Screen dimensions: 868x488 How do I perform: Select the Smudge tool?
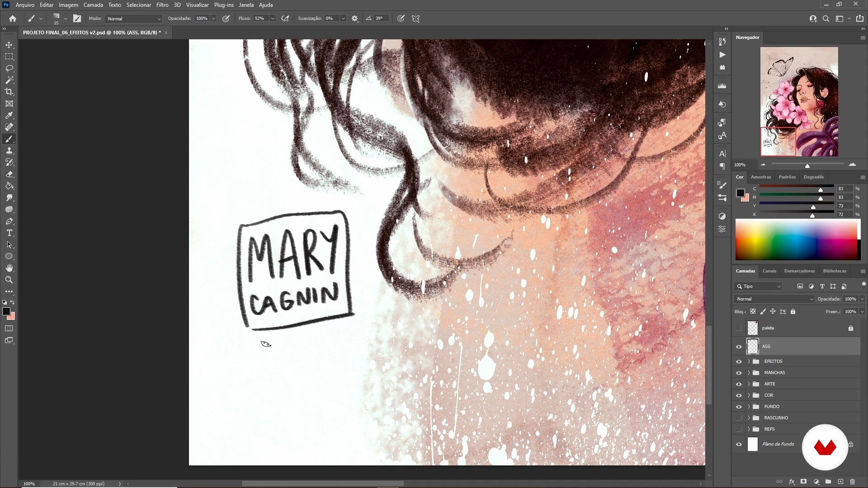coord(9,198)
